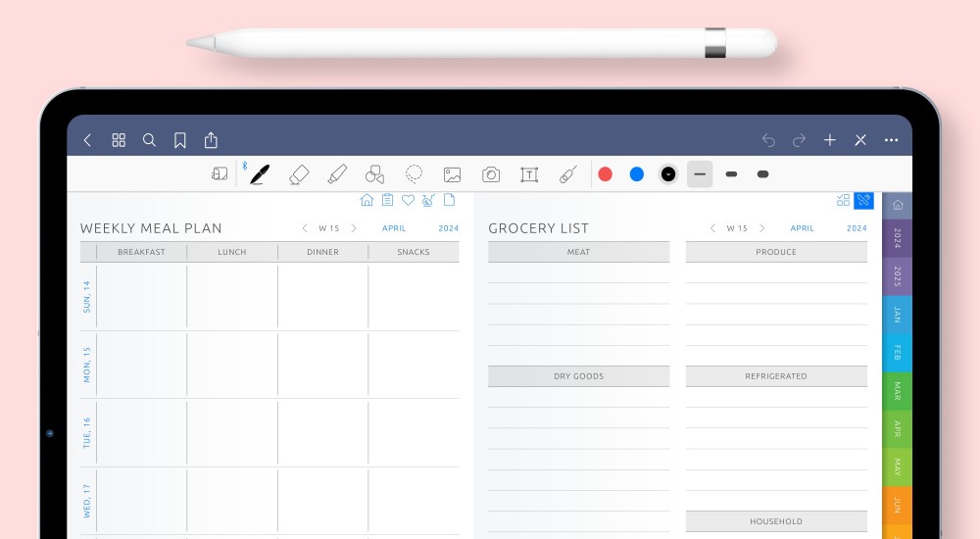
Task: Click the W 15 label on Grocery List
Action: click(737, 228)
